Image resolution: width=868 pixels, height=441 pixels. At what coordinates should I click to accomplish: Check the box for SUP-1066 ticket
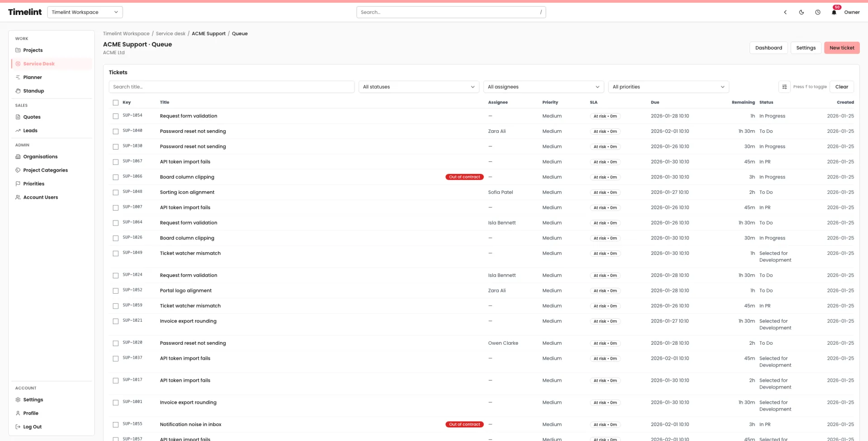click(116, 177)
